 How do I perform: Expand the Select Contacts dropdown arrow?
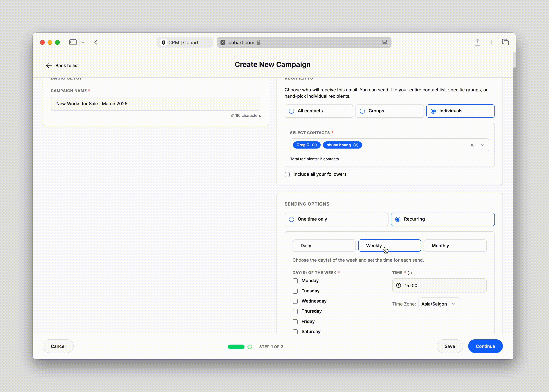483,145
